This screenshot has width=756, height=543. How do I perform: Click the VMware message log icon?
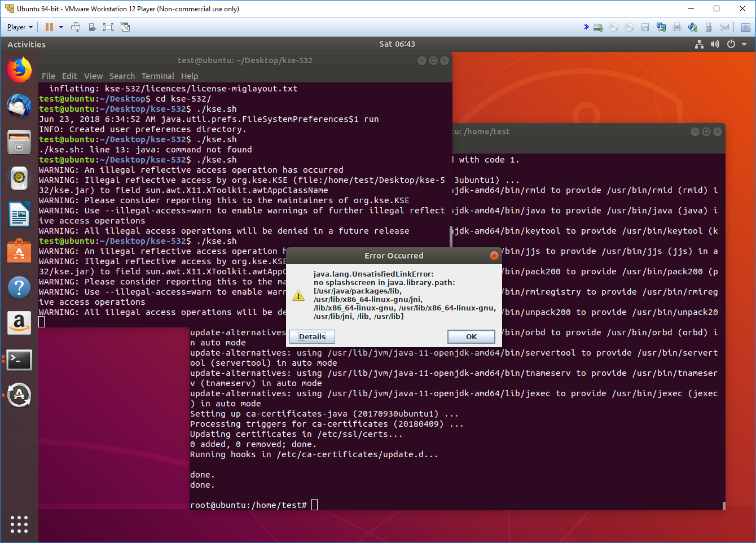pyautogui.click(x=724, y=27)
